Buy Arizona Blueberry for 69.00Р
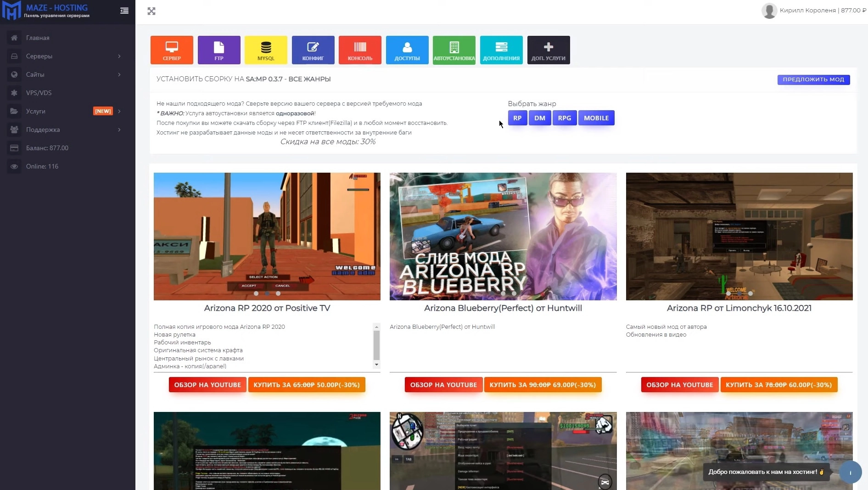The height and width of the screenshot is (490, 868). pyautogui.click(x=543, y=385)
